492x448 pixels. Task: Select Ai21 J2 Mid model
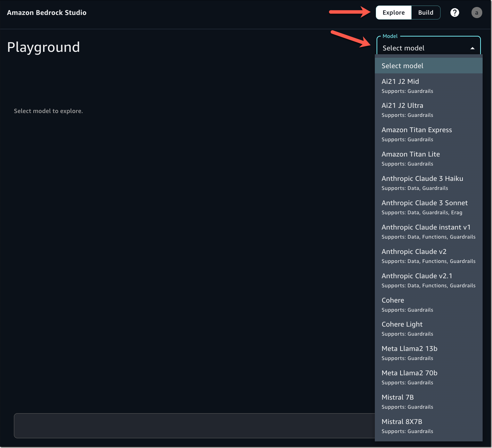[428, 86]
